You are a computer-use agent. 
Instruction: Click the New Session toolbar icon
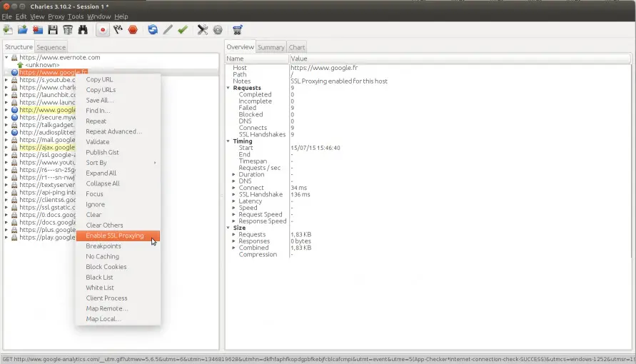(x=8, y=29)
